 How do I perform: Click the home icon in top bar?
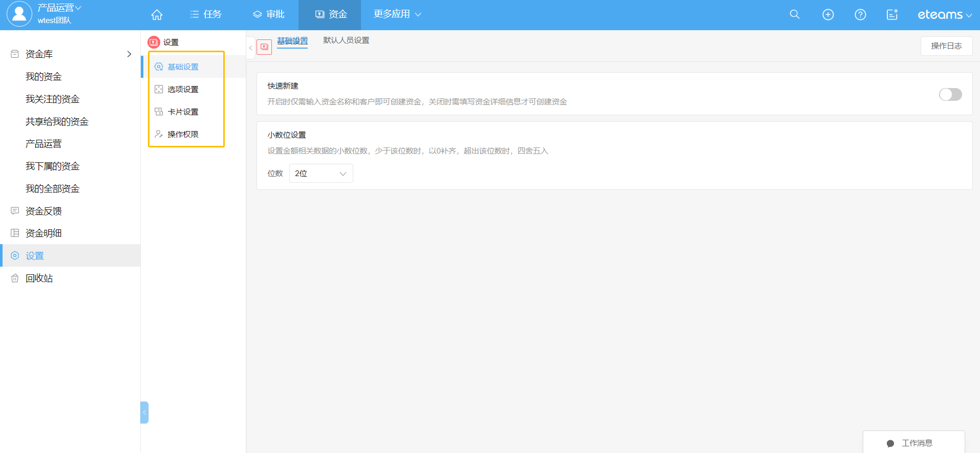[x=157, y=15]
